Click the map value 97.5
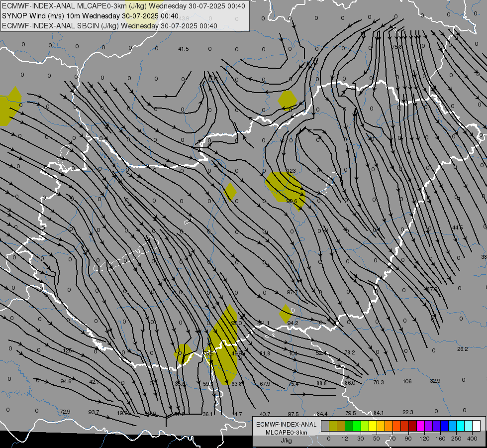Screen dimensions: 487x448 point(293,414)
